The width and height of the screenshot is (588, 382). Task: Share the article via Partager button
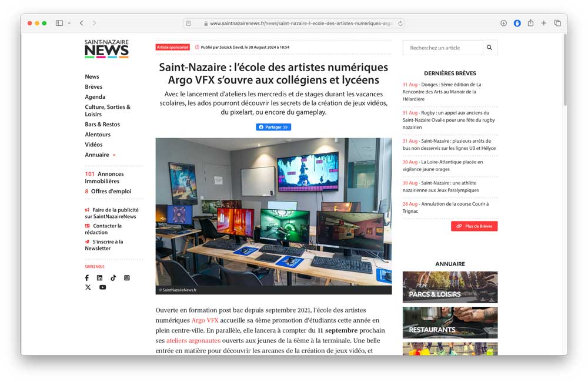pos(273,127)
